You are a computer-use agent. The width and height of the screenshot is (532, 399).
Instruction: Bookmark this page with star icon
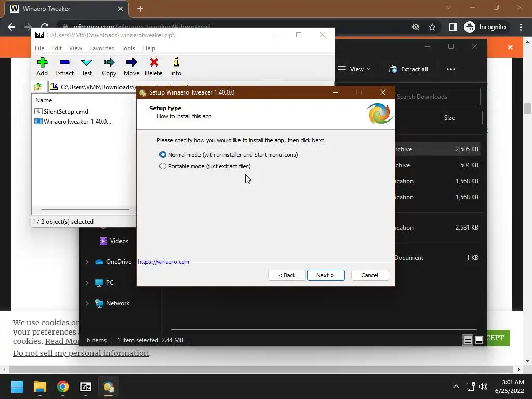432,27
